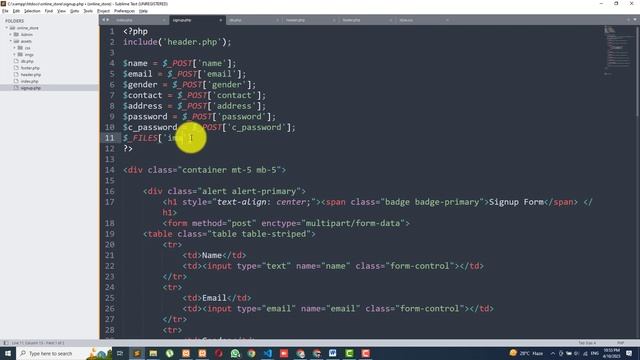Viewport: 640px width, 360px height.
Task: Expand the imgs folder arrow
Action: (x=14, y=54)
